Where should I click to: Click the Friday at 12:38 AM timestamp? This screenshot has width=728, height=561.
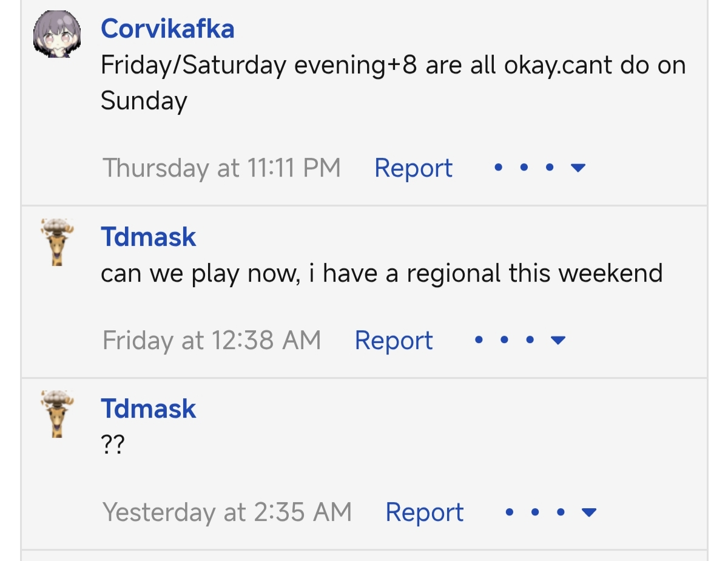(x=212, y=341)
